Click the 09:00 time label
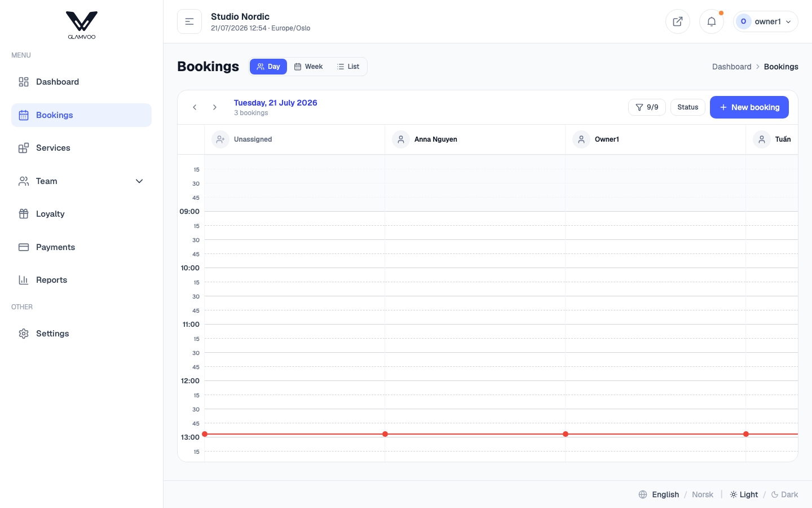The height and width of the screenshot is (508, 812). 189,212
